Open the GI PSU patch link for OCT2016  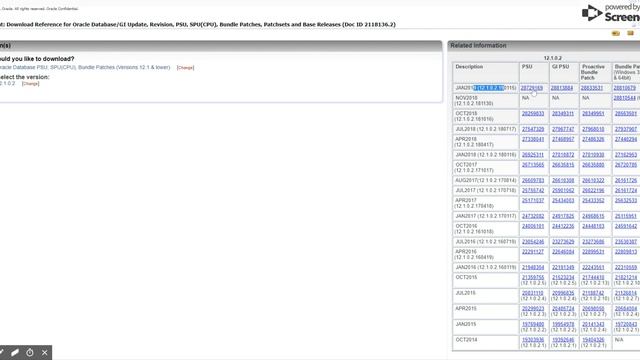pos(563,227)
